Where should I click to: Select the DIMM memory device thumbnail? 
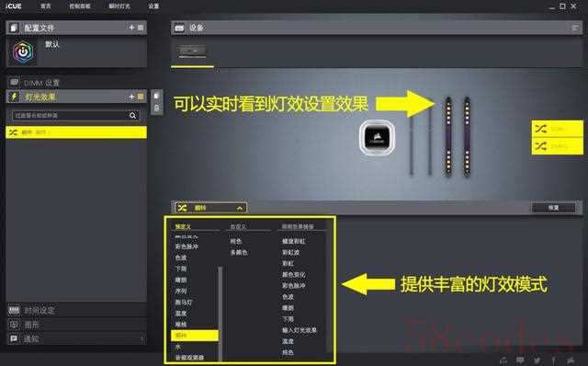[x=192, y=51]
